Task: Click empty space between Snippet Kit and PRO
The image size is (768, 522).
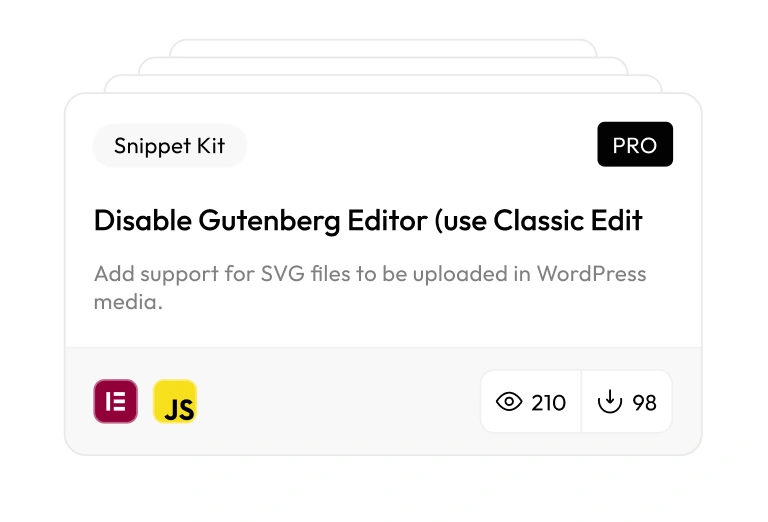Action: 420,146
